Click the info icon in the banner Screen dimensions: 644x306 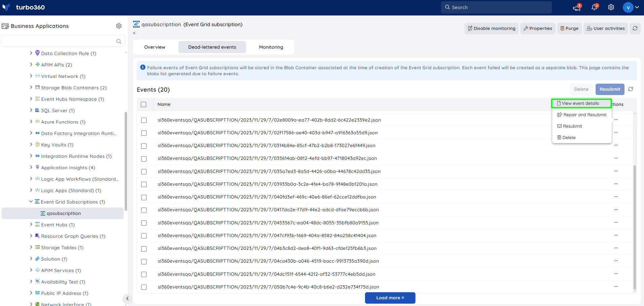pos(143,68)
